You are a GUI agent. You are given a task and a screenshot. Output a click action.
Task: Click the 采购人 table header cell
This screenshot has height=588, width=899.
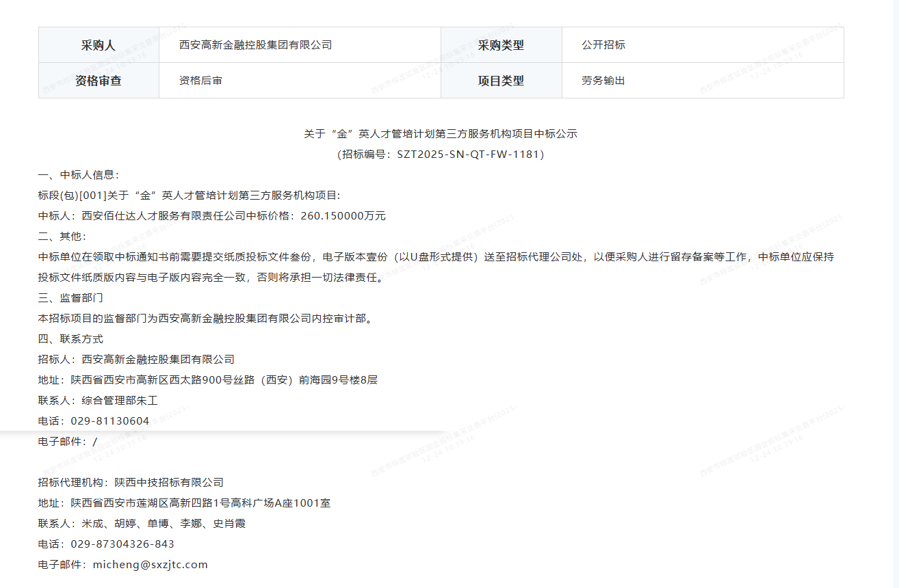pyautogui.click(x=99, y=45)
